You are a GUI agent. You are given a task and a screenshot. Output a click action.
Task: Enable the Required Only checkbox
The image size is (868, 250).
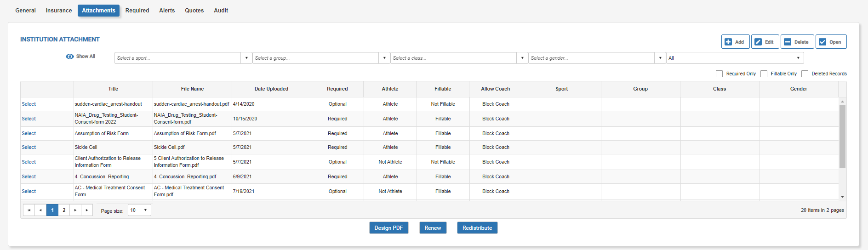[x=719, y=74]
